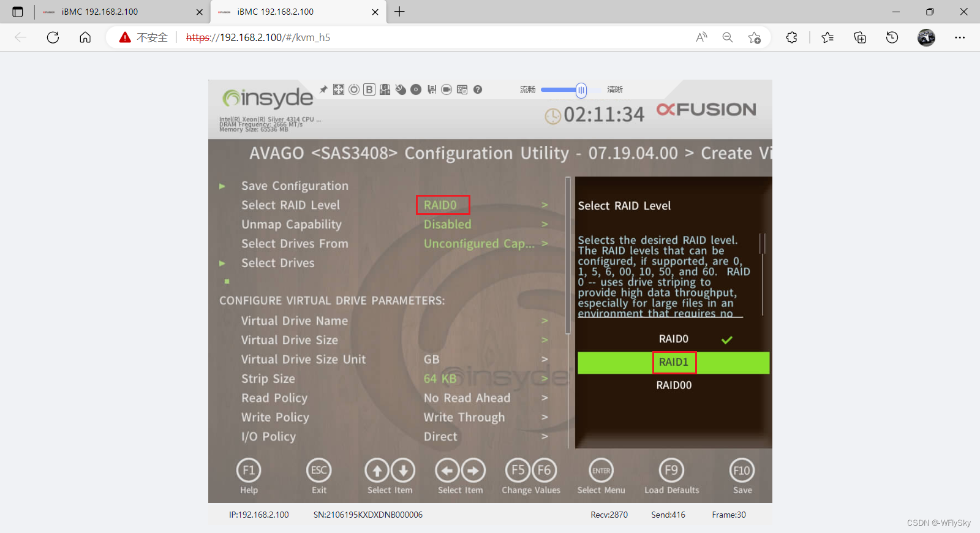The image size is (980, 533).
Task: Click the main settings list scrollbar
Action: point(568,255)
